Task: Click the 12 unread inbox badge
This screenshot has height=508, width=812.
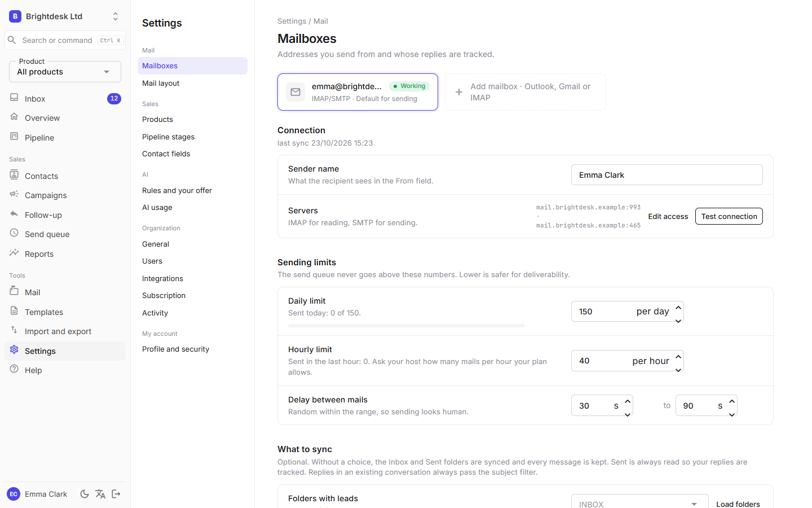Action: click(114, 99)
